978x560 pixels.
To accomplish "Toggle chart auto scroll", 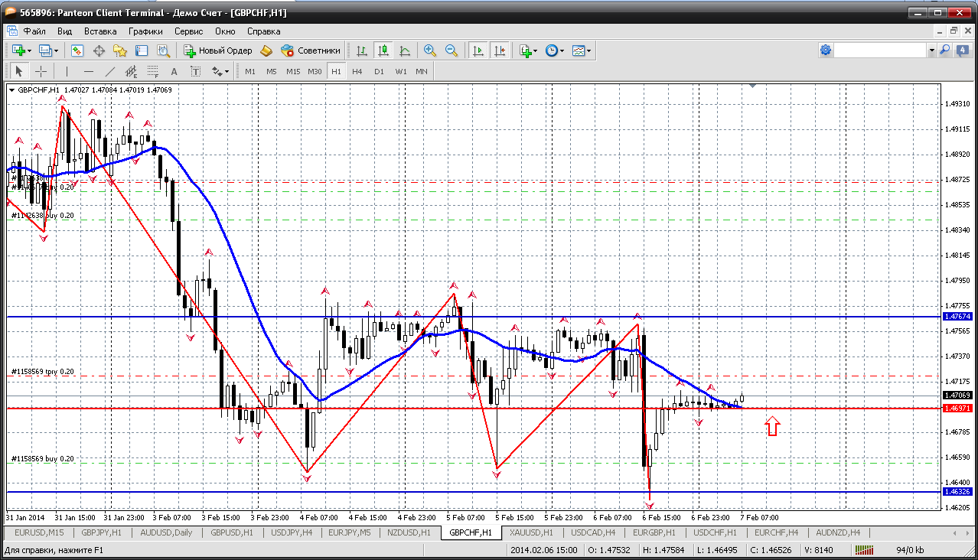I will 478,50.
